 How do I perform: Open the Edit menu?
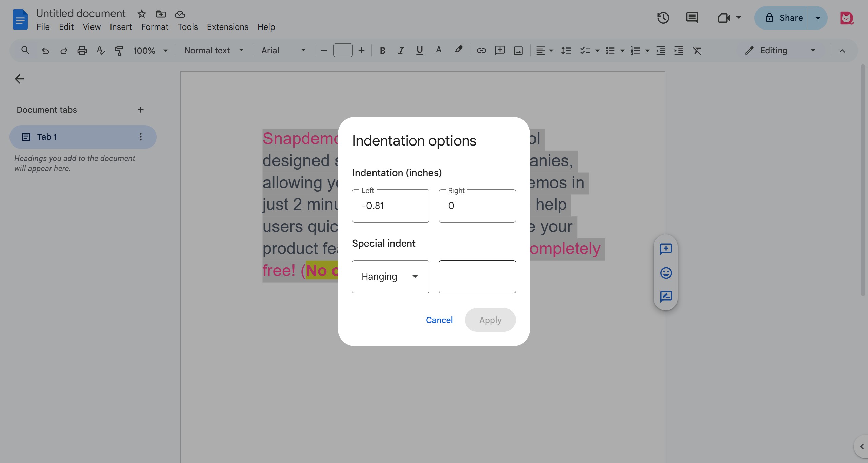66,27
